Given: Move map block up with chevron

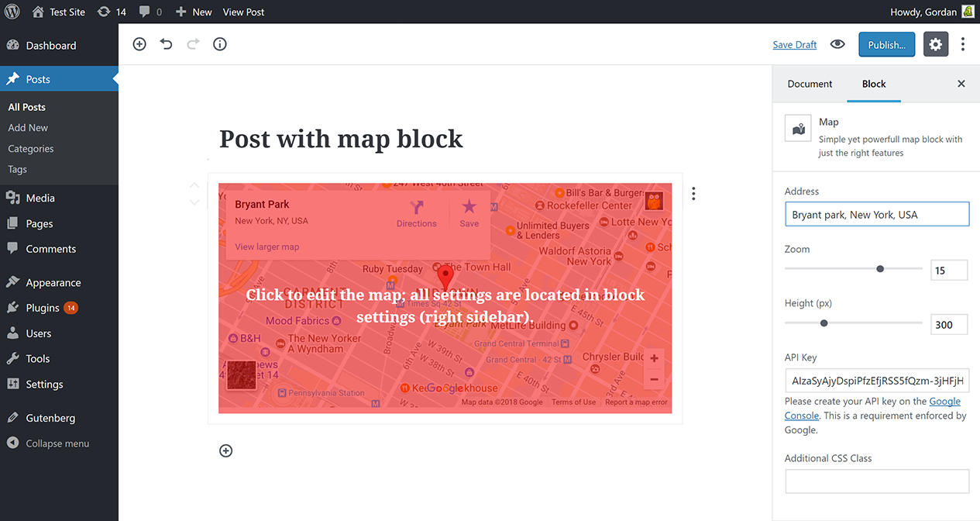Looking at the screenshot, I should point(194,185).
